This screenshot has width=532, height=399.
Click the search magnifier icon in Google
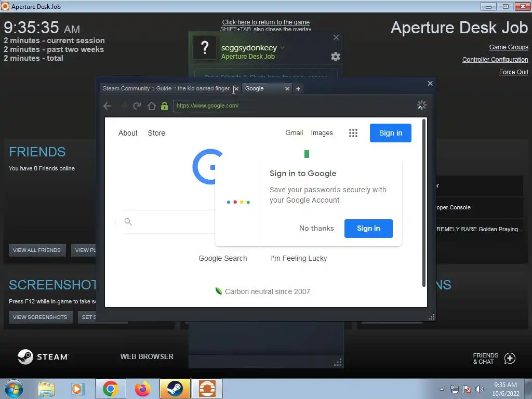128,221
